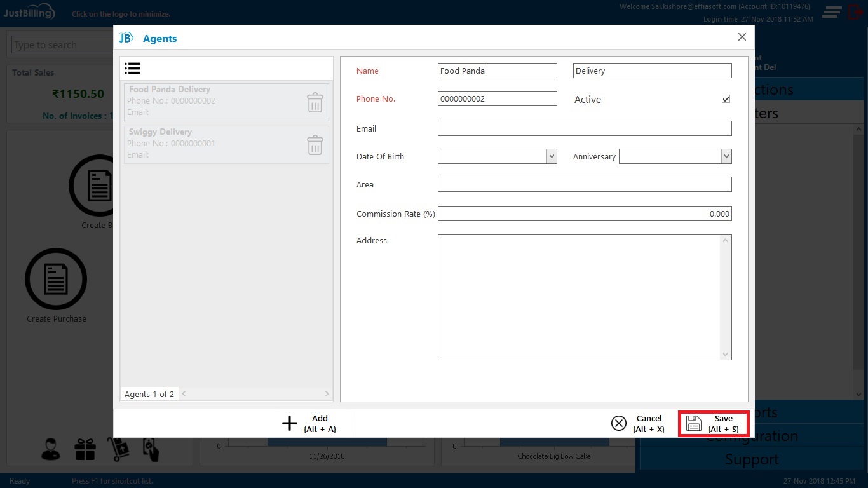
Task: Click the gift box icon at bottom
Action: pos(85,449)
